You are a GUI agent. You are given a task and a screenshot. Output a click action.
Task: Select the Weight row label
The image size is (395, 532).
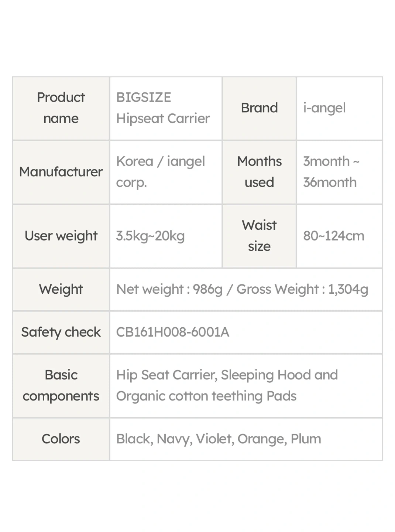click(x=61, y=289)
